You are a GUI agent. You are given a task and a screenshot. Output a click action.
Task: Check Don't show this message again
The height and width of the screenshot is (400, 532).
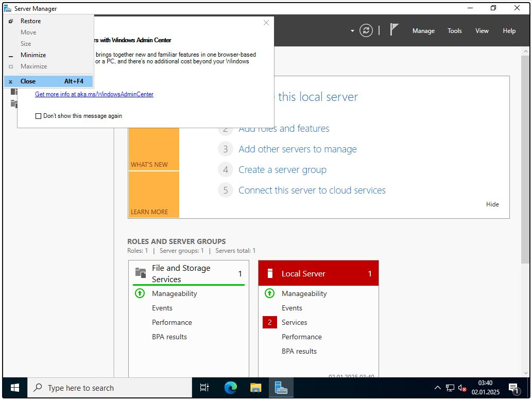(x=38, y=116)
